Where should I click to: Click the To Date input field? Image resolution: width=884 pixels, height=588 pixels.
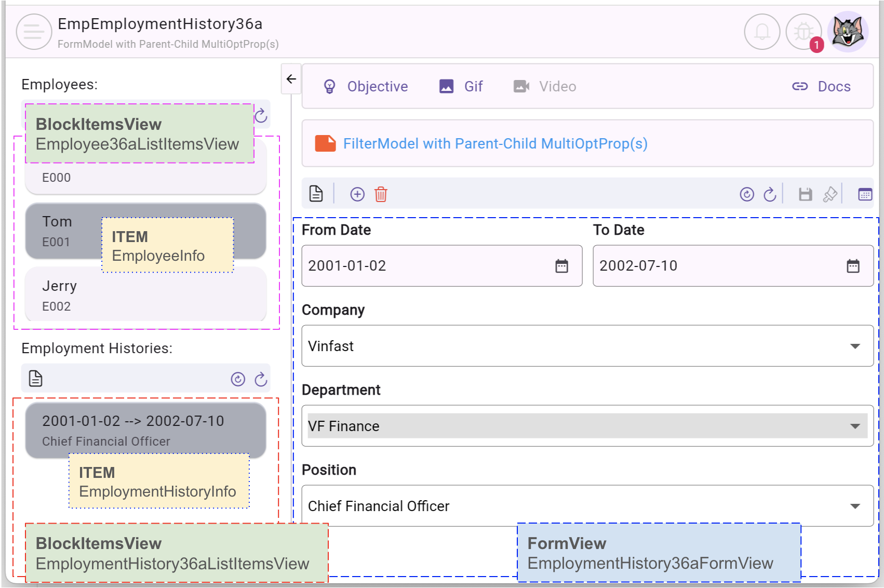717,266
